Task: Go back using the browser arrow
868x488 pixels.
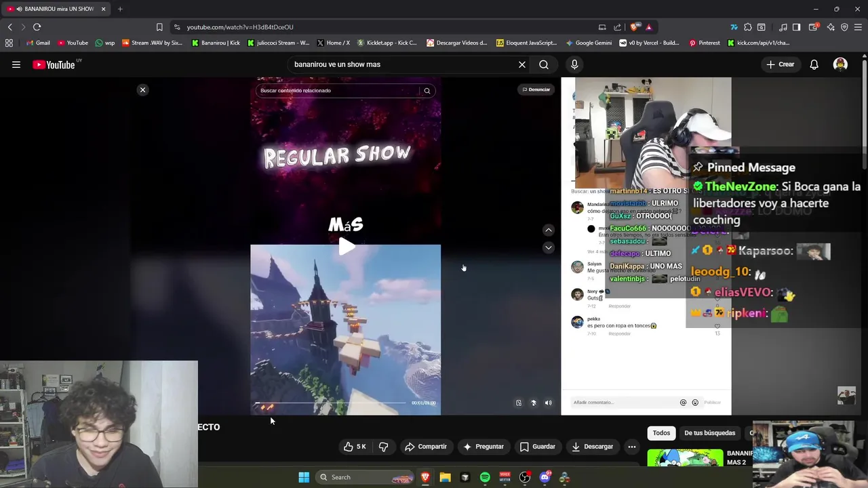Action: pos(9,27)
